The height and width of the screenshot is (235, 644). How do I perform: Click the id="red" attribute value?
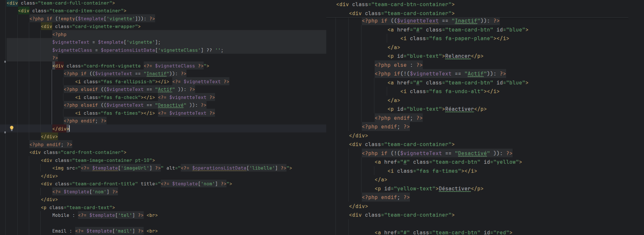(x=503, y=232)
